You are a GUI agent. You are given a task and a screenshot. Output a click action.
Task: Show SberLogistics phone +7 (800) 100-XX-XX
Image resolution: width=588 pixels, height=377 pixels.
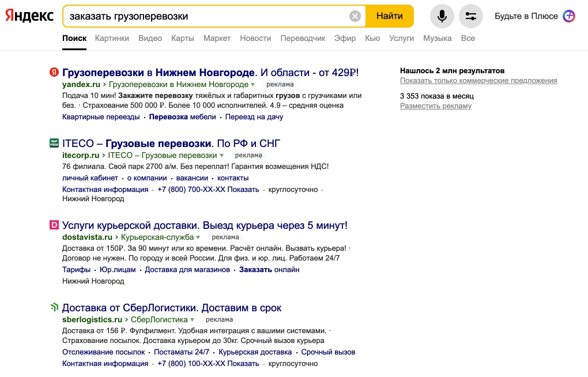coord(208,364)
